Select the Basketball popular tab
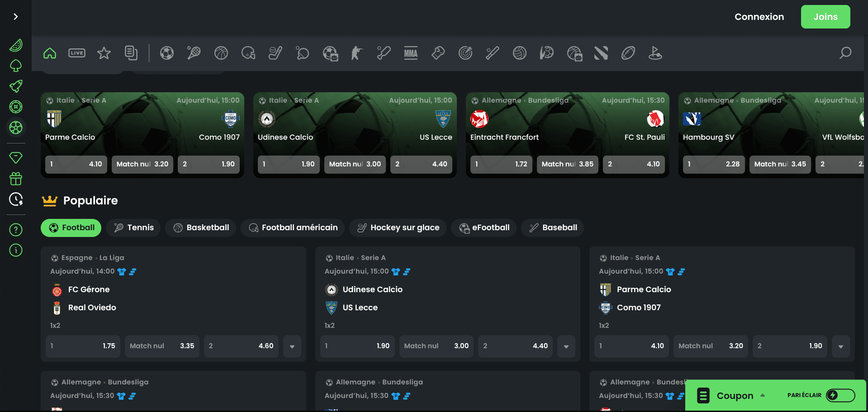 coord(201,227)
